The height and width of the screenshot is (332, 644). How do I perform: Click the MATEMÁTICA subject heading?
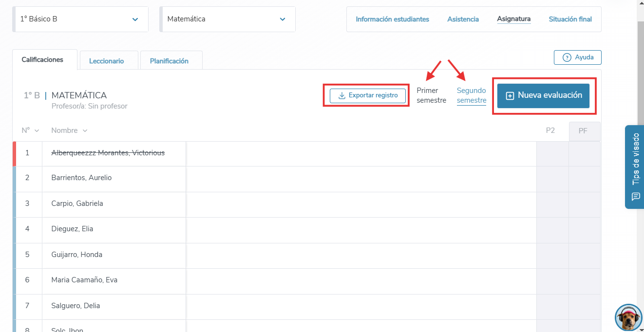tap(79, 95)
